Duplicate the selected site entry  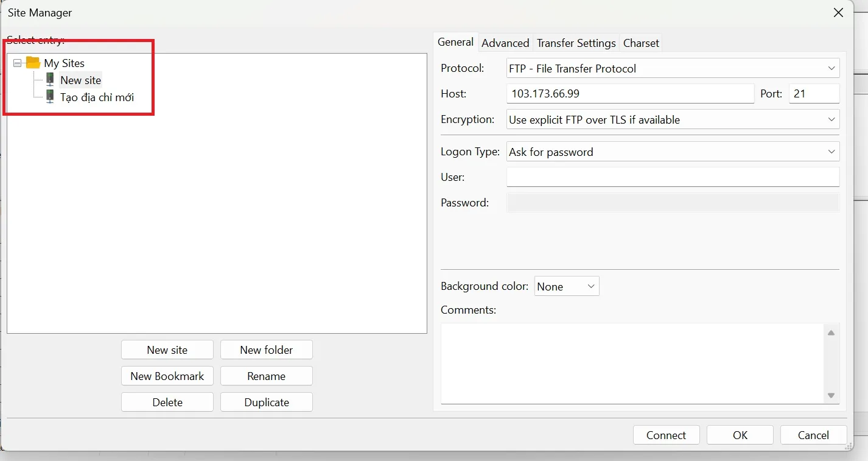point(267,402)
